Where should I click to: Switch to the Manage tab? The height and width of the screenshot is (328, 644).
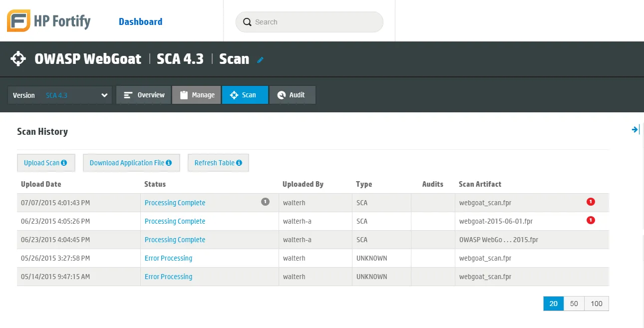click(197, 95)
